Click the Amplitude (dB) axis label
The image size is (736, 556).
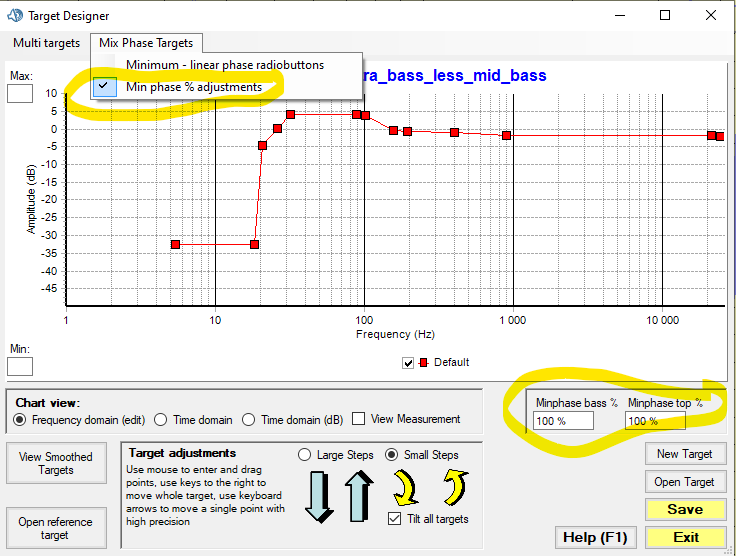click(x=31, y=199)
